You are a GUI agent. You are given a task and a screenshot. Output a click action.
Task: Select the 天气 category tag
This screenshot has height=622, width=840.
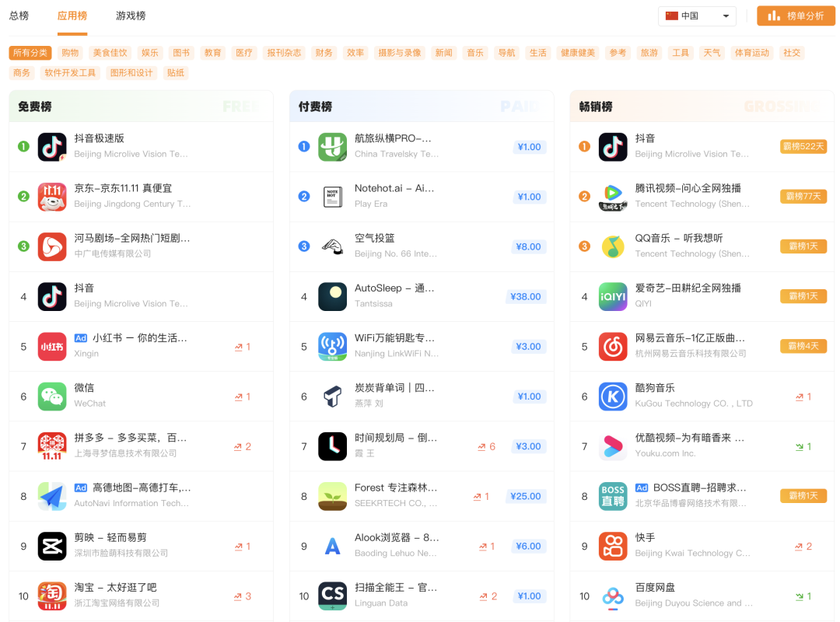pyautogui.click(x=712, y=53)
